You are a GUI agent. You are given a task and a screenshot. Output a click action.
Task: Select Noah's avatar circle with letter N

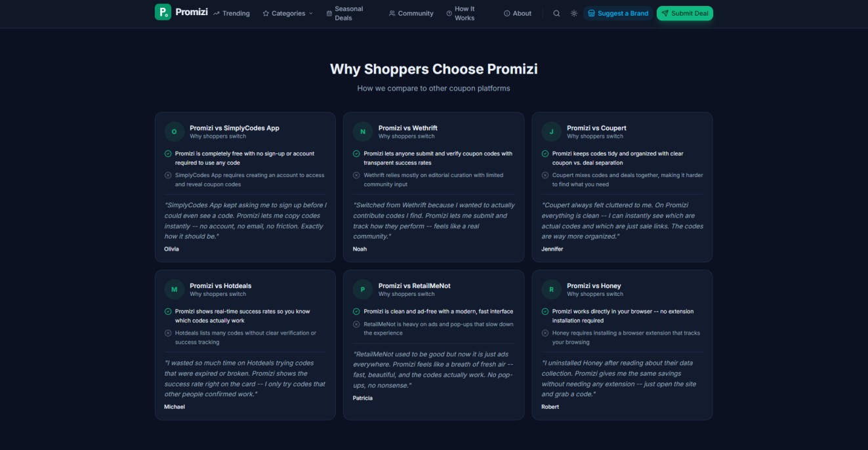coord(362,132)
